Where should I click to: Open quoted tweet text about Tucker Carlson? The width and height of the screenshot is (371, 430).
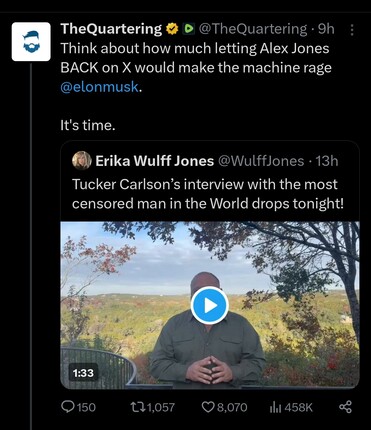[x=207, y=194]
